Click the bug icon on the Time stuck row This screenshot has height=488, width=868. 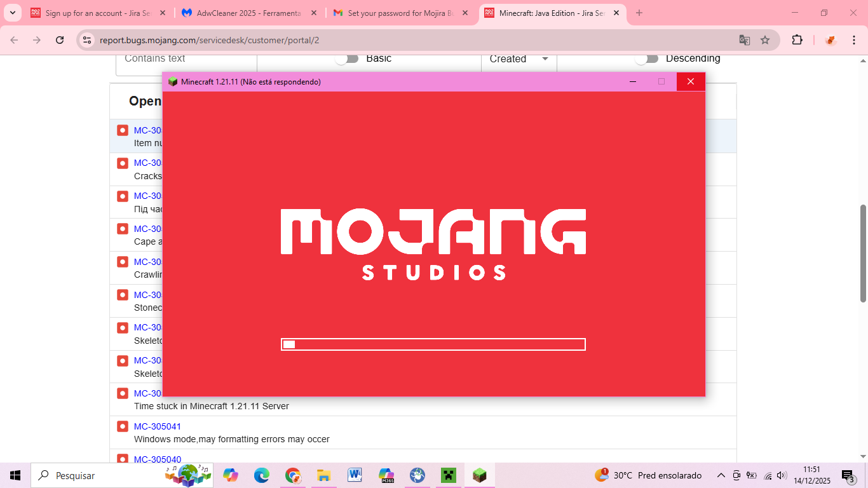coord(123,393)
